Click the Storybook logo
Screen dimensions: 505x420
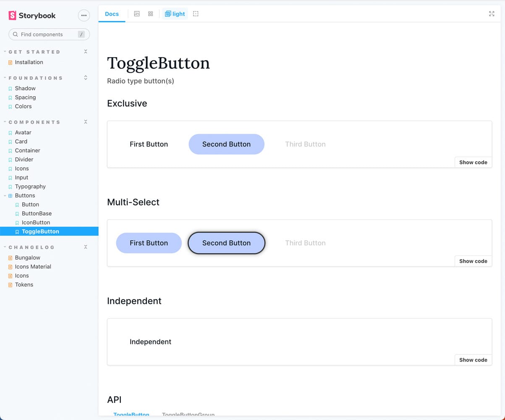(32, 16)
